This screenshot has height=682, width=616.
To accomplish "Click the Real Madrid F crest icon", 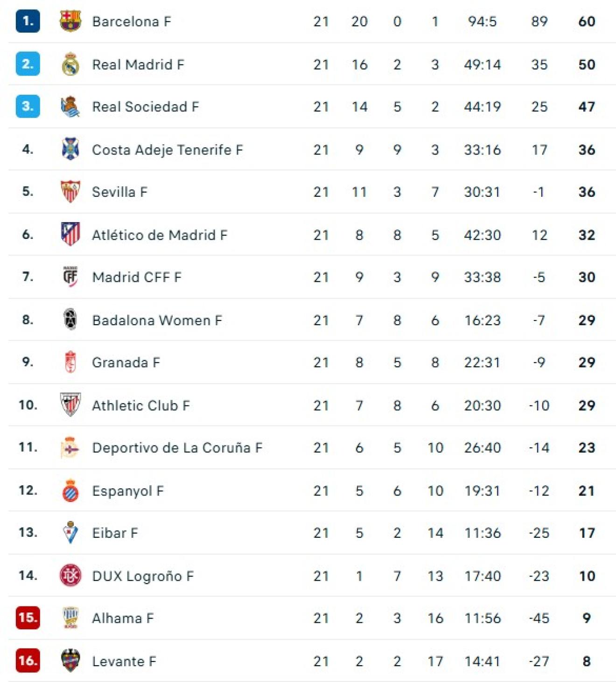I will click(x=70, y=64).
